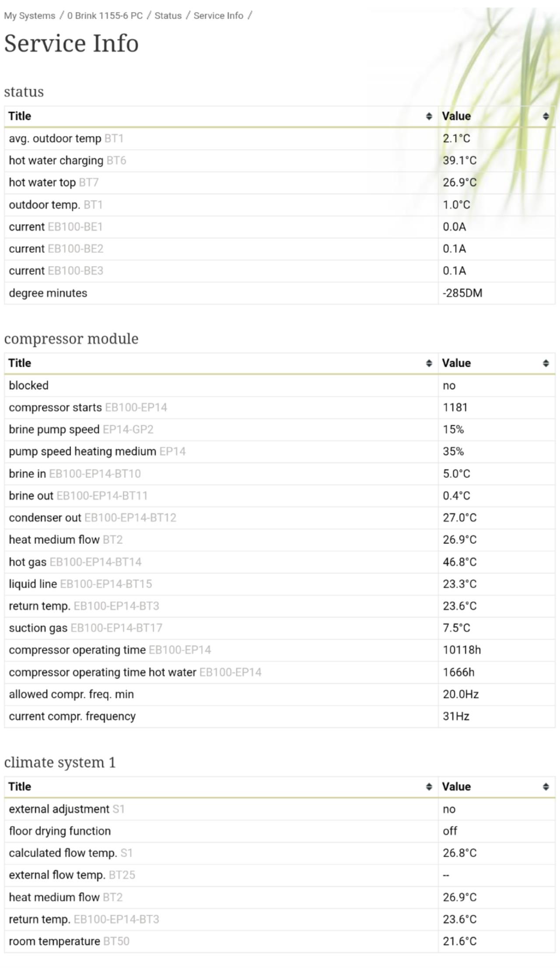
Task: Click compressor module Title sort arrows
Action: [x=429, y=363]
